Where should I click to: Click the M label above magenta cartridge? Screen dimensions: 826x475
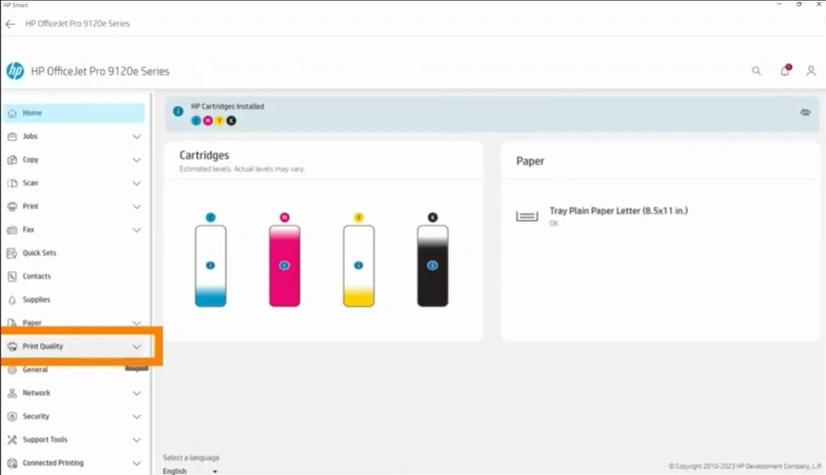(284, 217)
